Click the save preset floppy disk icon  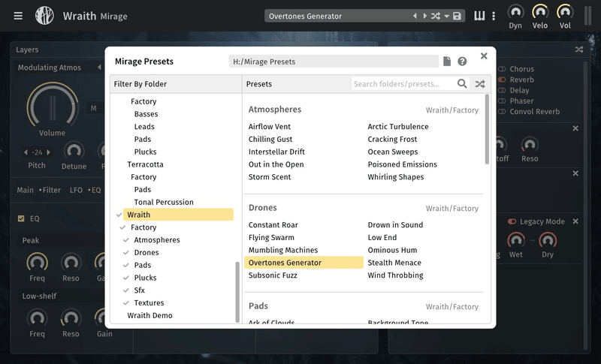tap(457, 16)
